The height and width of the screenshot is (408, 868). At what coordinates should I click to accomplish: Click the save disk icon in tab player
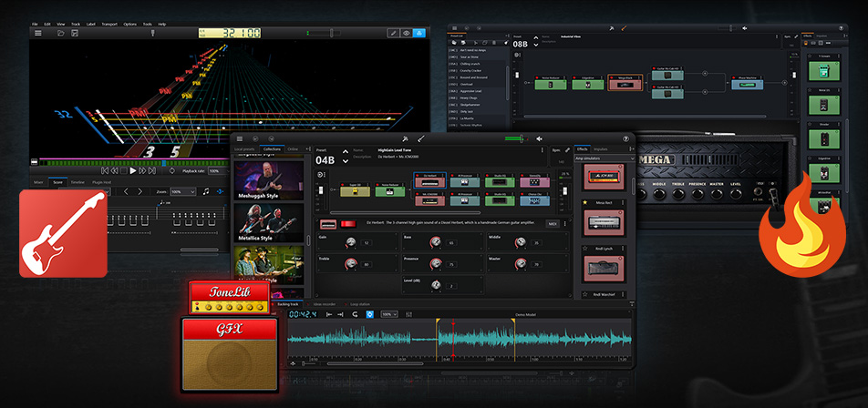tap(74, 33)
